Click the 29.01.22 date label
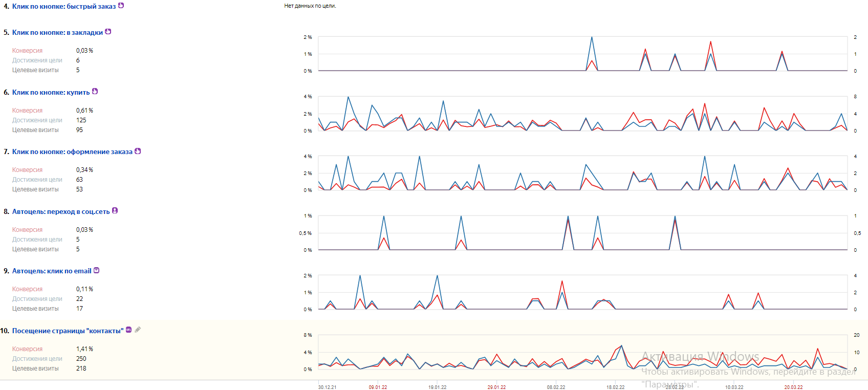Image resolution: width=868 pixels, height=390 pixels. coord(496,387)
